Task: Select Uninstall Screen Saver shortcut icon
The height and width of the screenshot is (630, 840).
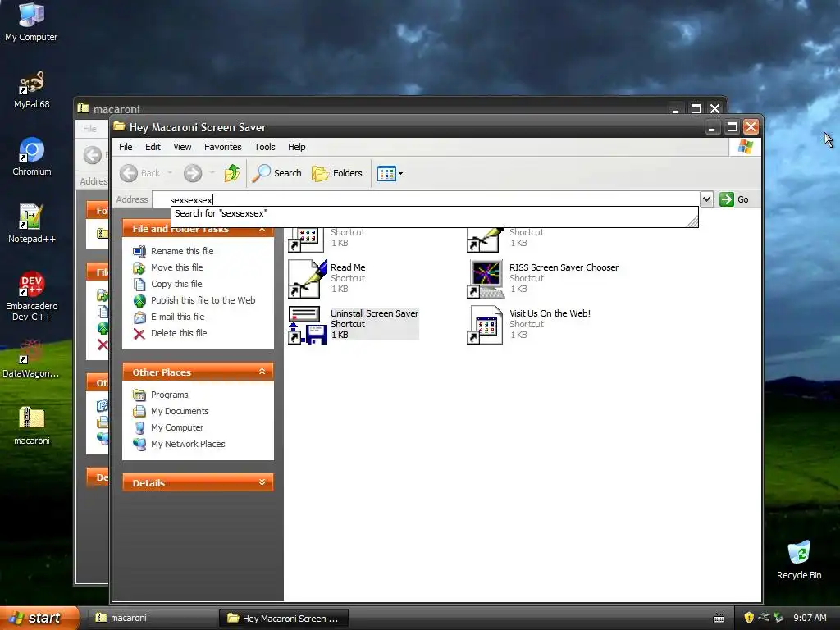Action: pos(307,325)
